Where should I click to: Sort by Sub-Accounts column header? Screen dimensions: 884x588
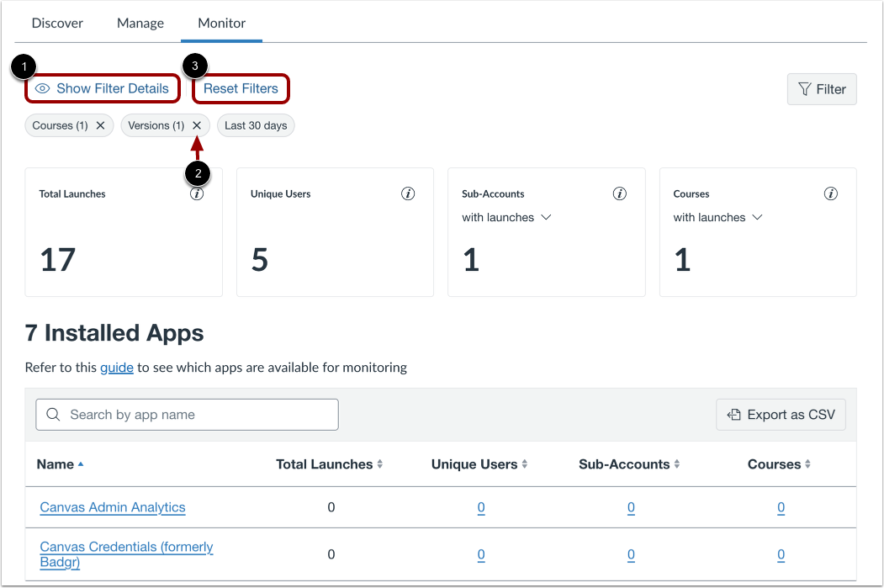[x=629, y=464]
